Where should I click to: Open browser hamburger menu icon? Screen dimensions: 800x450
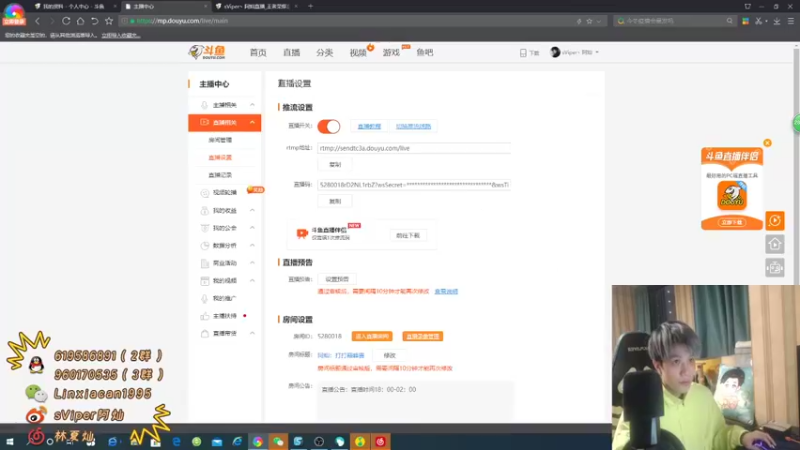click(x=790, y=21)
